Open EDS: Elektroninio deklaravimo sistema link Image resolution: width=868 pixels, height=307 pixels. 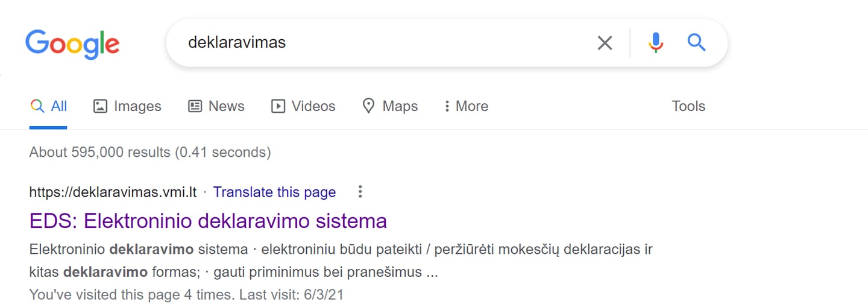(208, 221)
